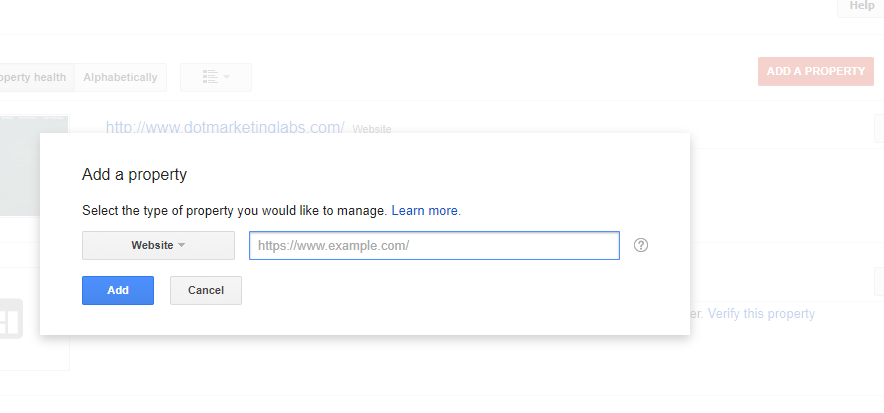Sort properties Alphabetically

120,77
